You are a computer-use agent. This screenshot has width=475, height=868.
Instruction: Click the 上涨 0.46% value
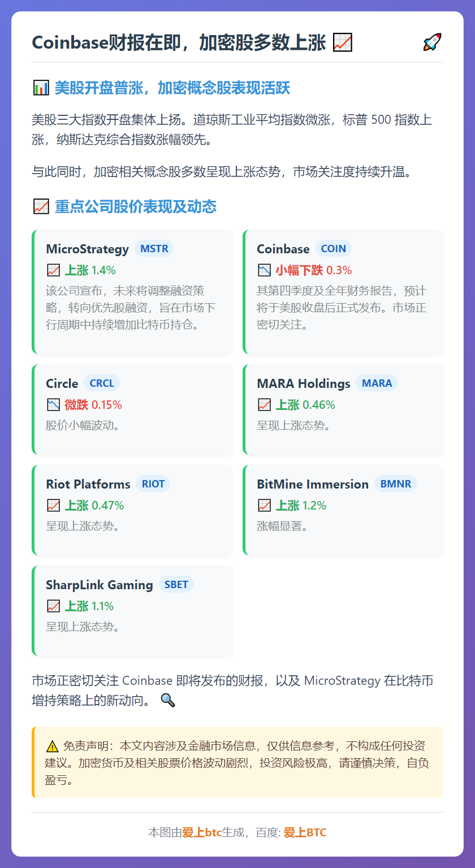pos(305,405)
